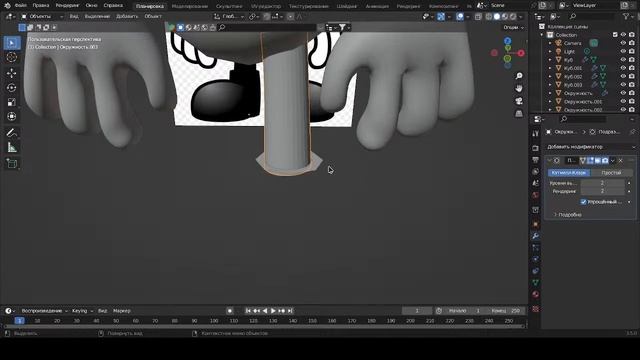640x360 pixels.
Task: Toggle modifier show in viewport icon
Action: coord(598,160)
